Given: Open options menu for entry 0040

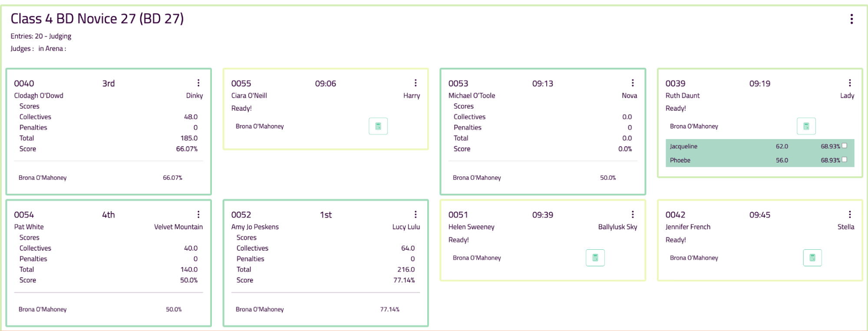Looking at the screenshot, I should point(198,83).
